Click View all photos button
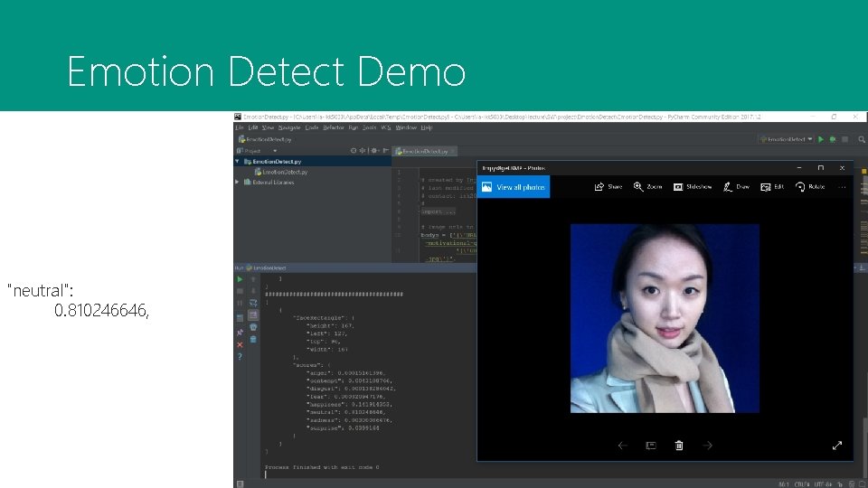 [514, 187]
